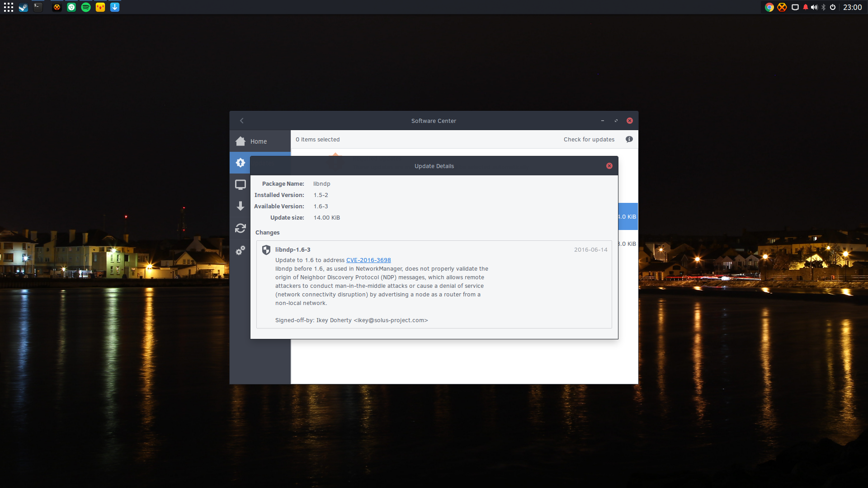Open the volume control
The image size is (868, 488).
[814, 7]
